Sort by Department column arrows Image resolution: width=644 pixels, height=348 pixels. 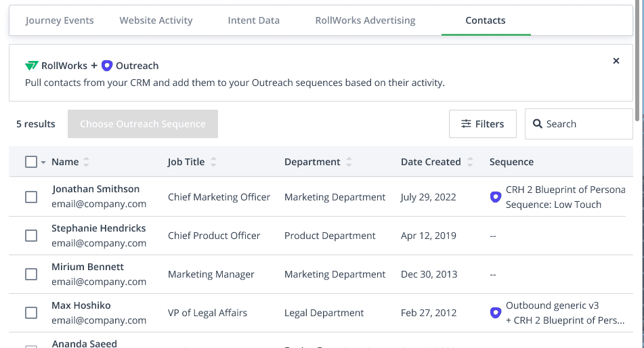pyautogui.click(x=349, y=162)
